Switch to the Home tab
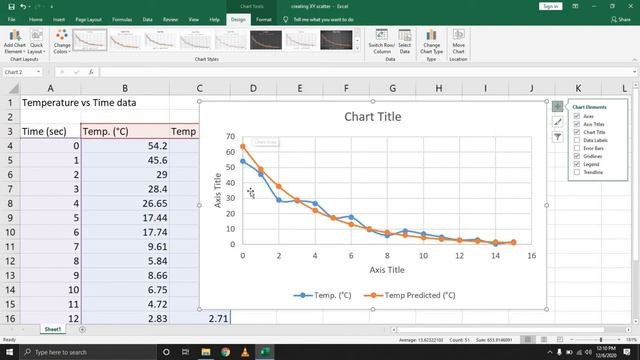The height and width of the screenshot is (360, 640). [x=36, y=20]
